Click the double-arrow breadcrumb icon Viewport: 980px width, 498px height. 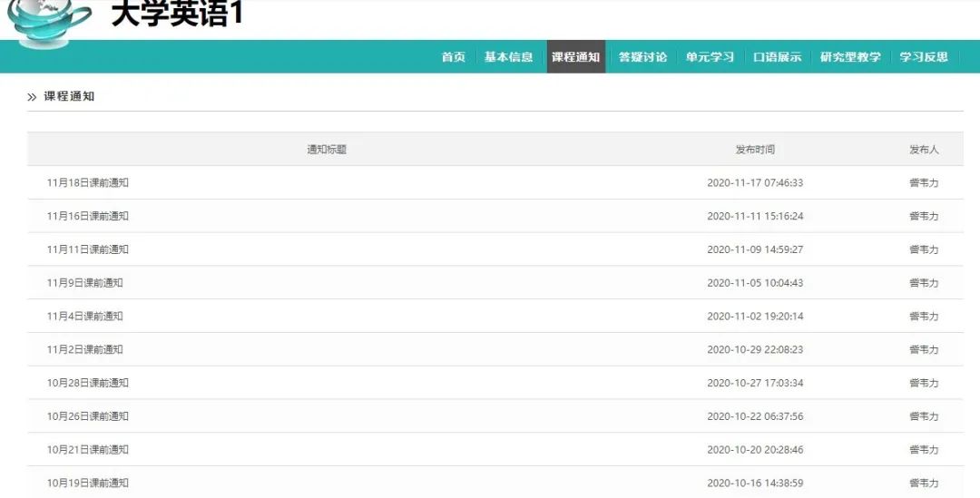(x=32, y=97)
